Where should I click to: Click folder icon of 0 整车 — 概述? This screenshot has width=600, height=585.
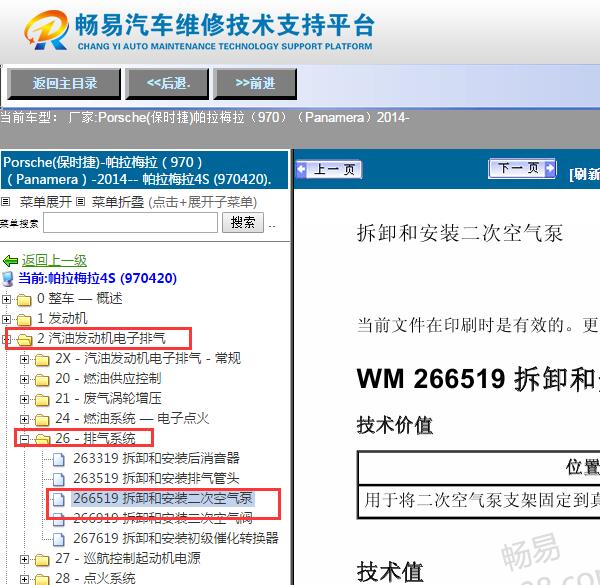pos(24,300)
